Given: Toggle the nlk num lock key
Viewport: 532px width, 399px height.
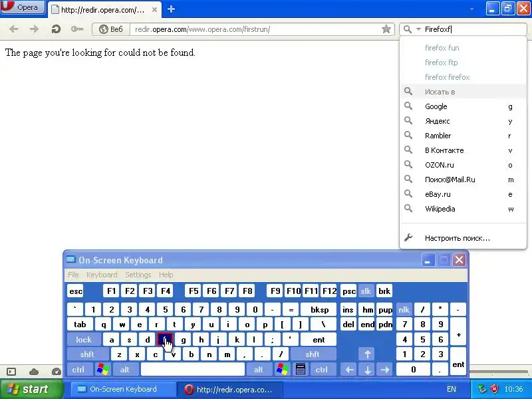Looking at the screenshot, I should 404,309.
